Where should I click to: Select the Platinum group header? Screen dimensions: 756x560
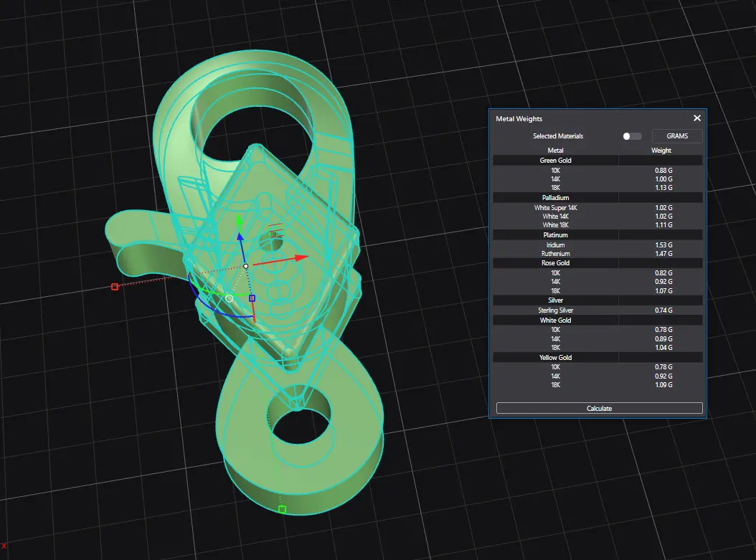tap(555, 235)
